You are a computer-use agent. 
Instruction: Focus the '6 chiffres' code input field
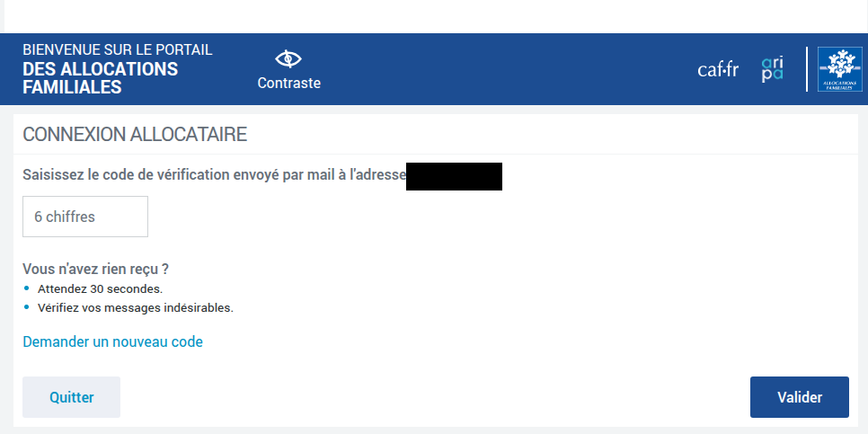coord(85,217)
